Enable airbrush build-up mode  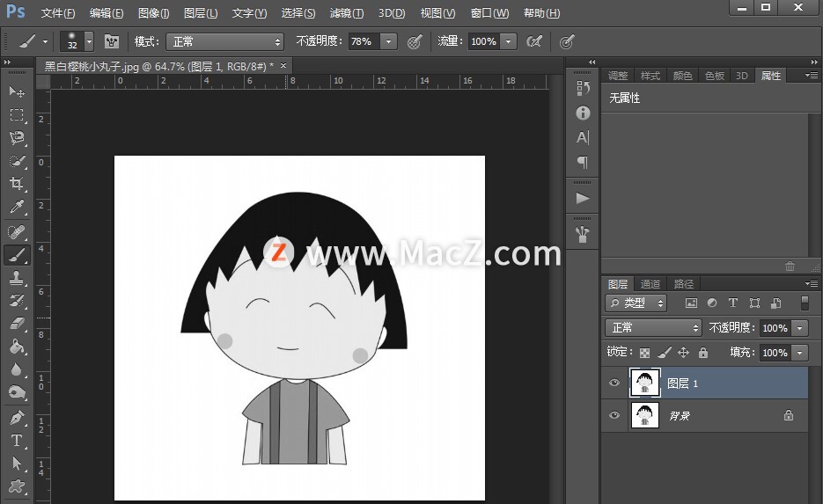(x=534, y=41)
